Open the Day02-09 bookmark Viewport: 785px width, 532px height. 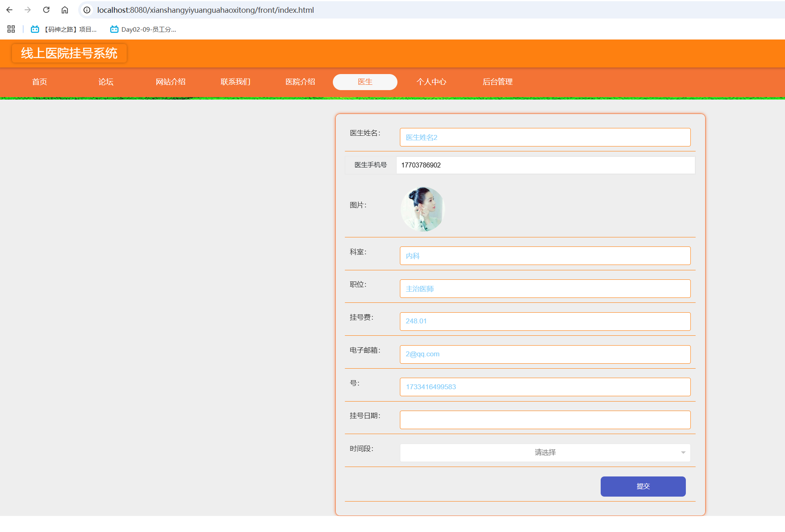[x=143, y=29]
